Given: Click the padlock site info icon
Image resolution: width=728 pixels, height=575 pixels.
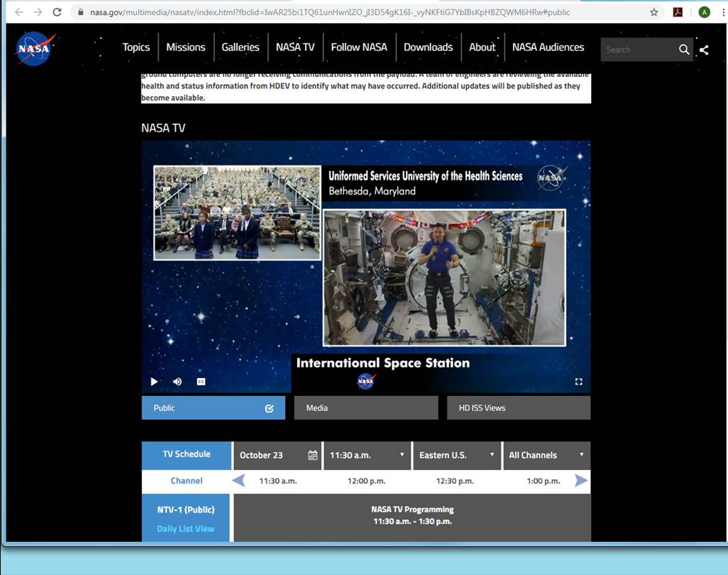Looking at the screenshot, I should pyautogui.click(x=81, y=12).
